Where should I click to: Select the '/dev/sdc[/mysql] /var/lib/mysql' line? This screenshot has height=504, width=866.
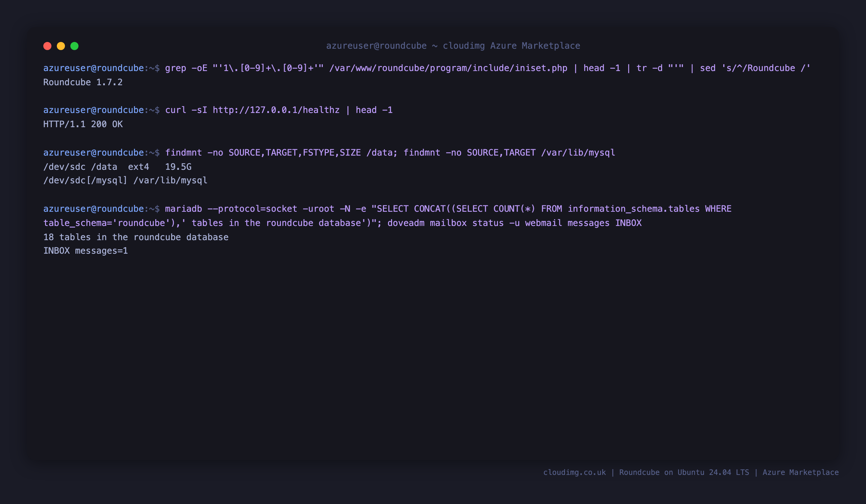pyautogui.click(x=126, y=180)
